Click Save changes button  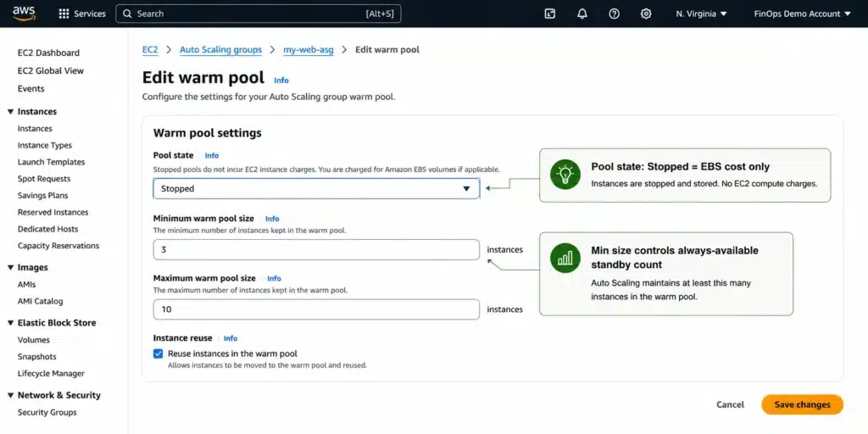pos(802,404)
